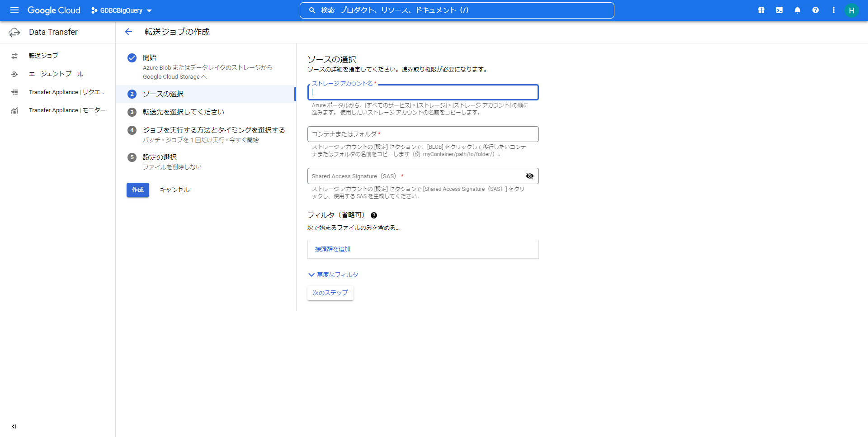Toggle SAS field visibility eye icon
The width and height of the screenshot is (868, 437).
(530, 176)
